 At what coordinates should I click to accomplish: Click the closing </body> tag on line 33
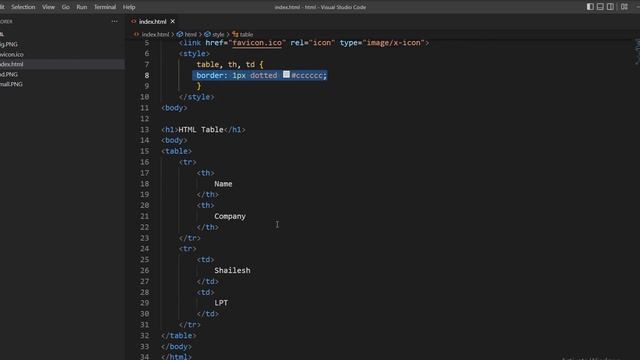176,347
